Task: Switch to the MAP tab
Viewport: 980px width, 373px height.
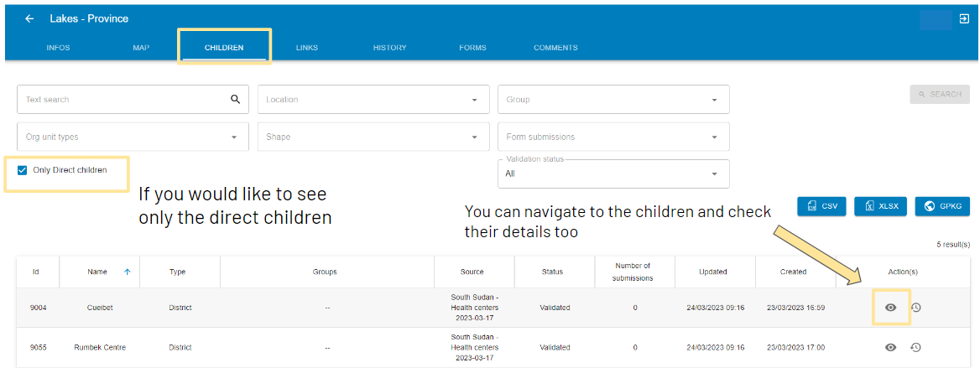Action: (141, 48)
